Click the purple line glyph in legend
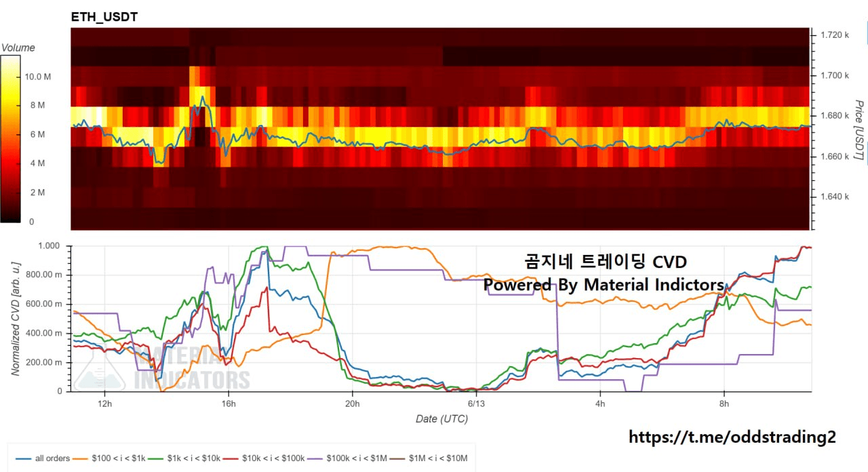Viewport: 868px width, 472px height. coord(315,458)
